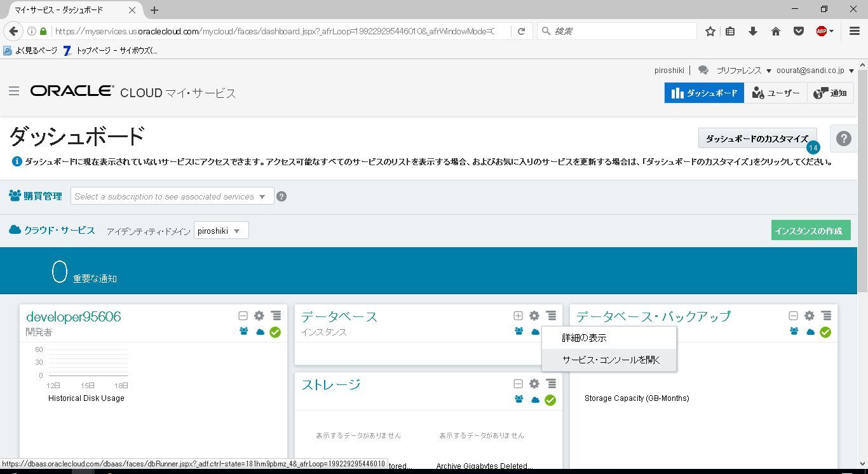Open the データベース service title link
The height and width of the screenshot is (474, 868).
[339, 316]
